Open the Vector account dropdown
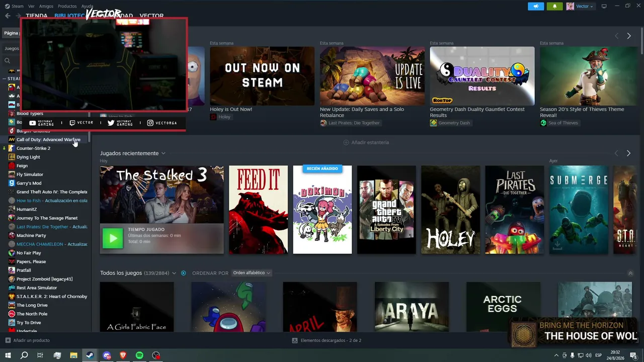This screenshot has width=644, height=362. click(580, 6)
